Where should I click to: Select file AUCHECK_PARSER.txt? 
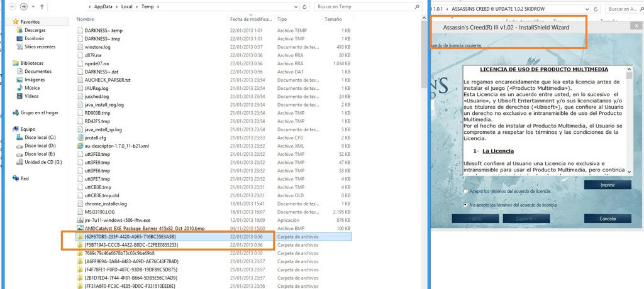point(107,80)
